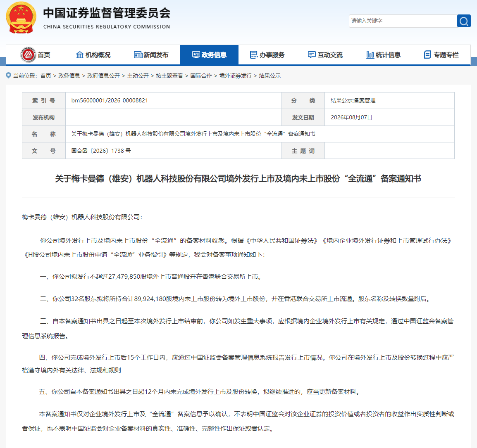Click the 分类 table header cell
Viewport: 477px width, 448px height.
303,101
